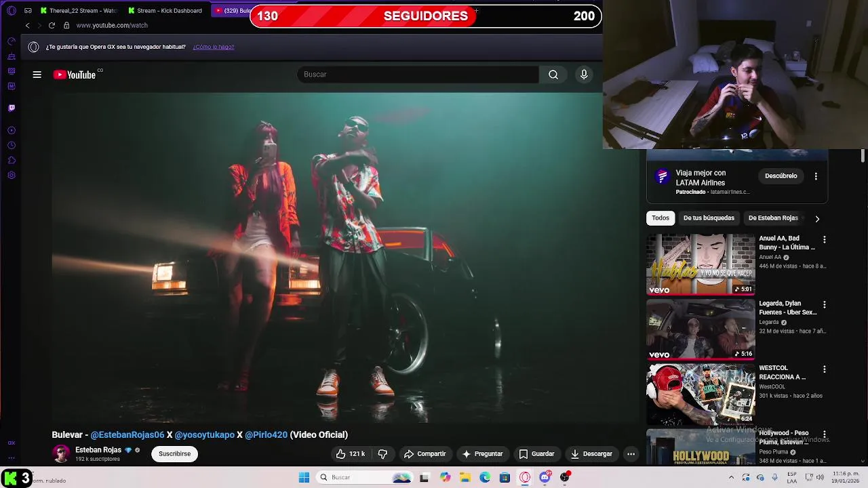Open the @Pirlo420 link in the title
This screenshot has width=868, height=488.
pos(266,435)
